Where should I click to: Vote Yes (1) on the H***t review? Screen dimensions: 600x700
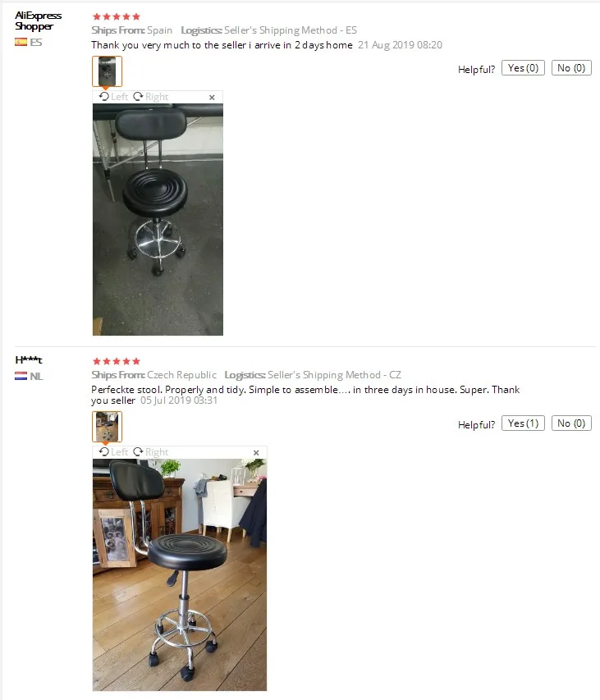523,423
